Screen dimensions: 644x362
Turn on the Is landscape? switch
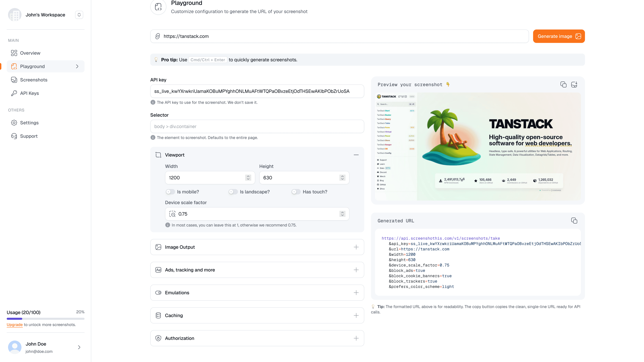pyautogui.click(x=233, y=192)
